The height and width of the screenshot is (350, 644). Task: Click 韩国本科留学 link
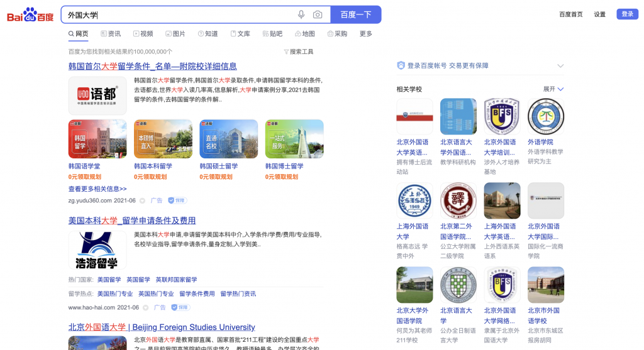(x=153, y=166)
